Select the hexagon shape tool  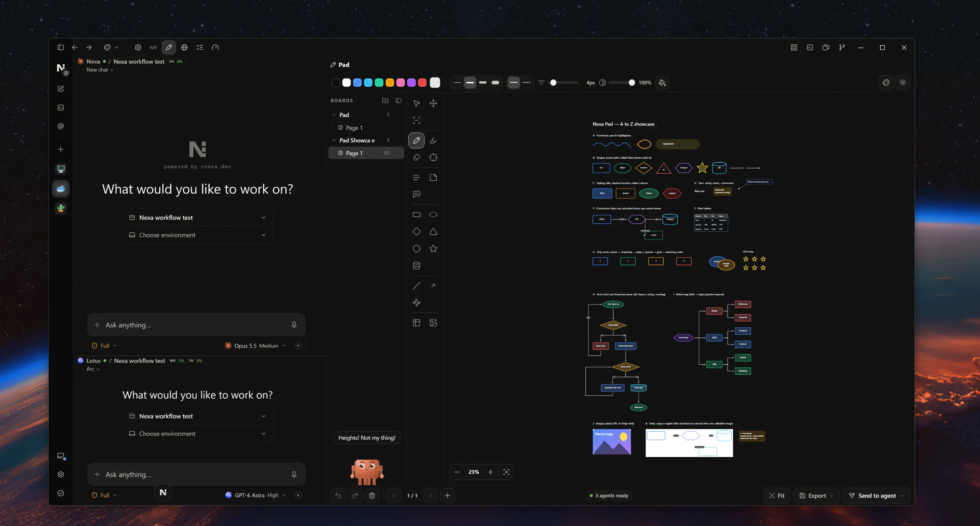tap(416, 248)
